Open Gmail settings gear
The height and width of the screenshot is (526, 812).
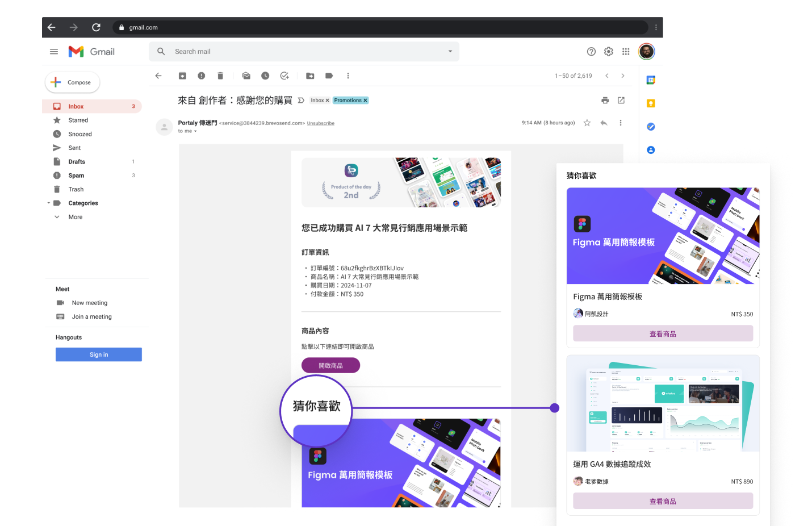608,52
